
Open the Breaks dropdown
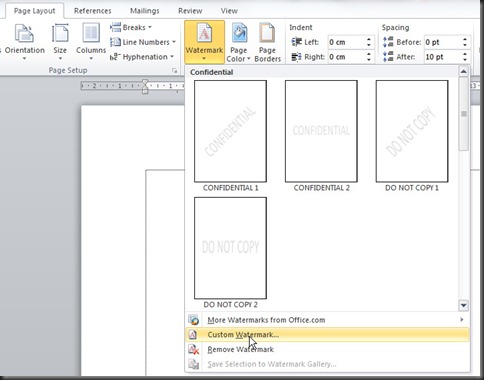(x=131, y=27)
